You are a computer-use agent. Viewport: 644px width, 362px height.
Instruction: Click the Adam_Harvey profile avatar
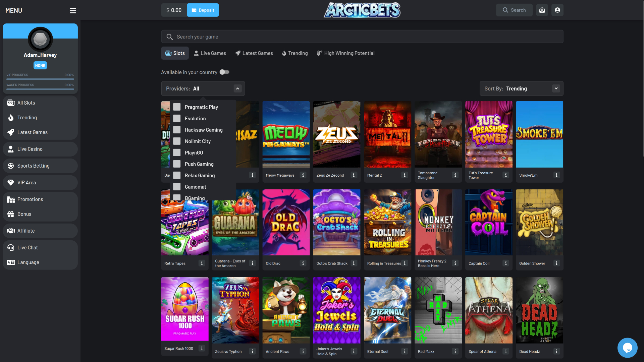coord(40,39)
